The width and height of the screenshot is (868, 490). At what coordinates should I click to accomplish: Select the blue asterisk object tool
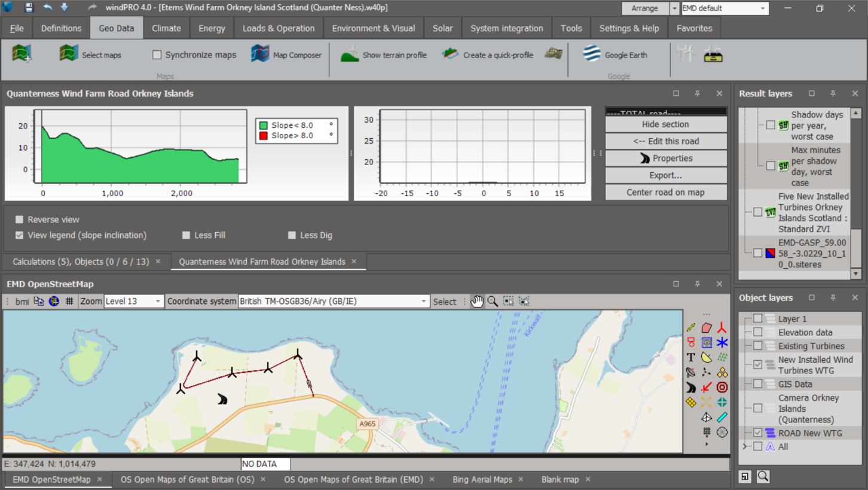pos(722,342)
